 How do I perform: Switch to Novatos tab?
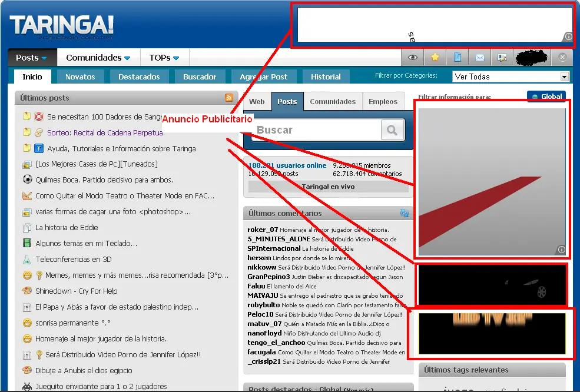coord(80,77)
